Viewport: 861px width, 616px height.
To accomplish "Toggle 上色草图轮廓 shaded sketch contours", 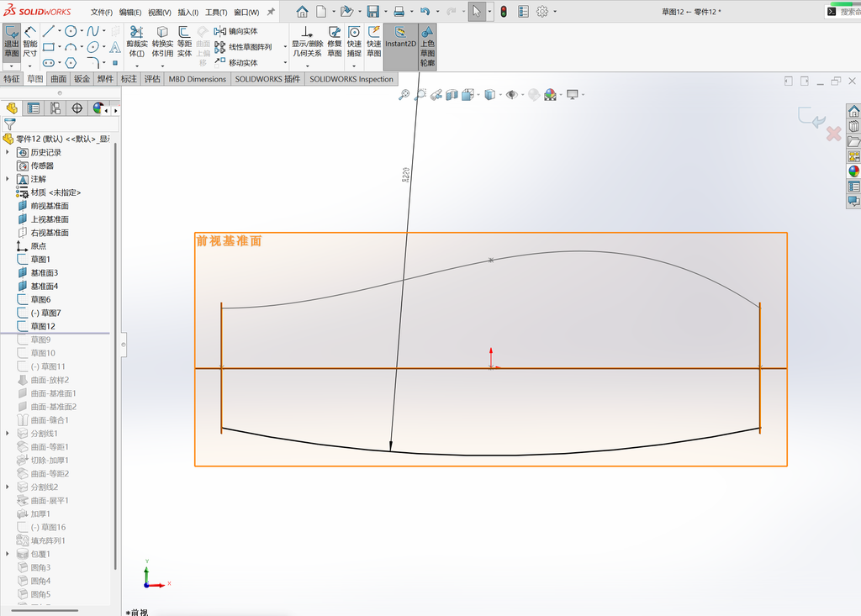I will [x=427, y=46].
